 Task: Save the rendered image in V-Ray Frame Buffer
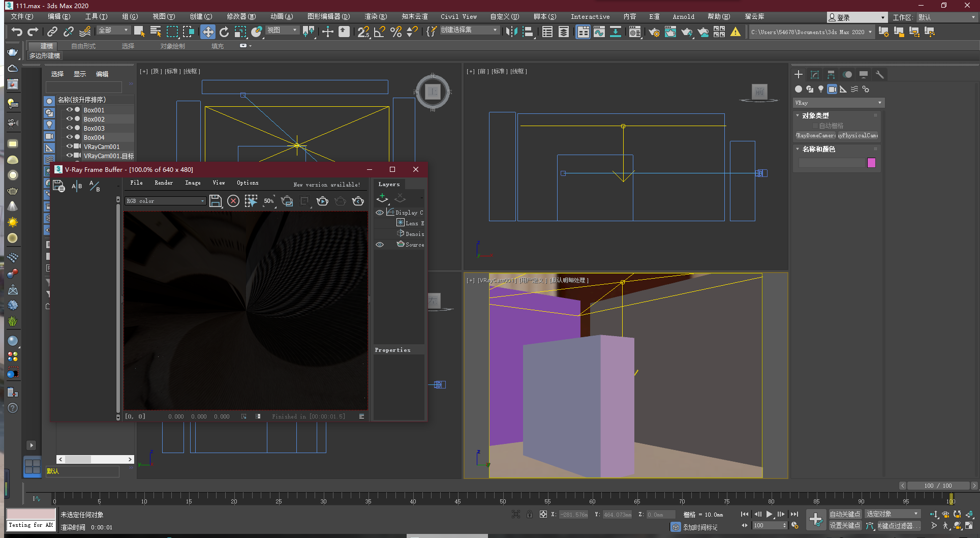pos(216,201)
